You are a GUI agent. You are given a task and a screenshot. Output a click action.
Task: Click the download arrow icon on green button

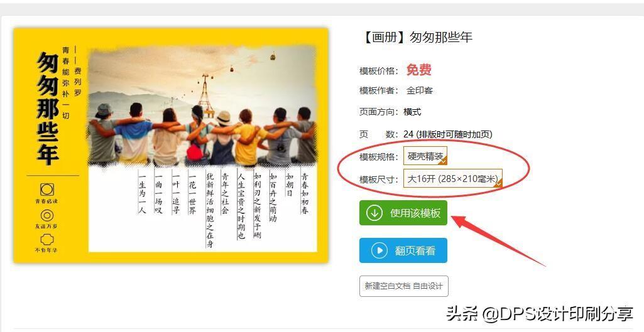pyautogui.click(x=374, y=213)
